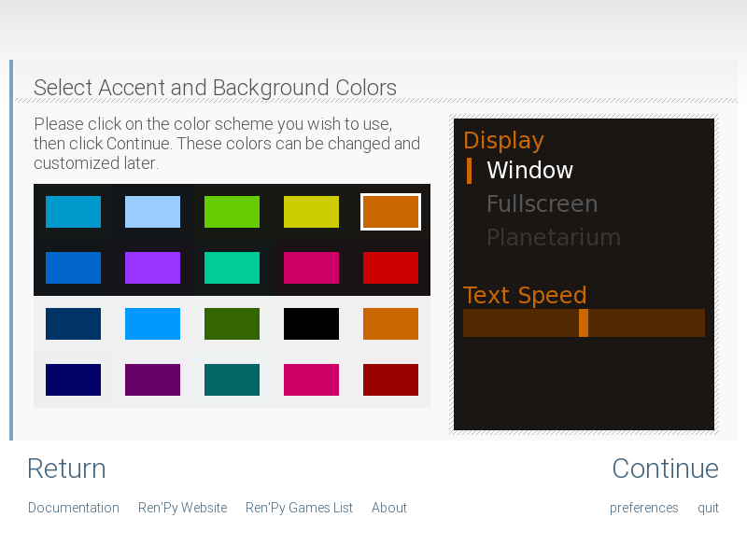Pick the deep indigo-navy swatch in bottom light row
This screenshot has height=560, width=747.
(x=73, y=380)
